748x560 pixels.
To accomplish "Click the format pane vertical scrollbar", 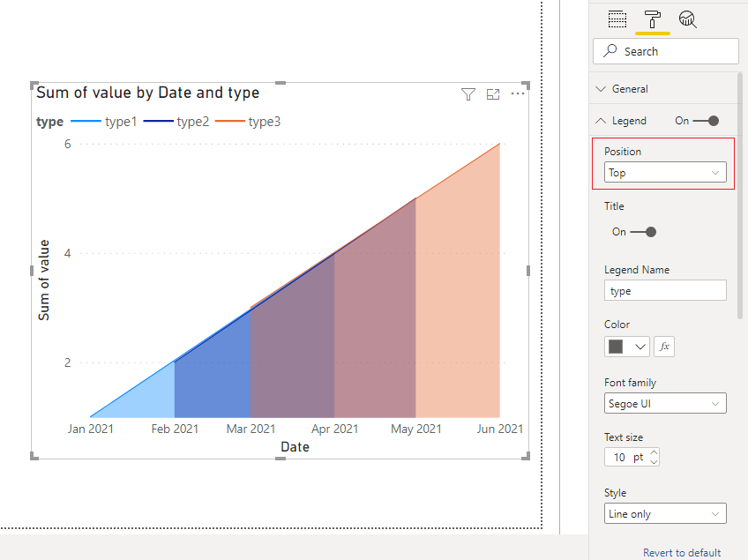I will click(740, 196).
